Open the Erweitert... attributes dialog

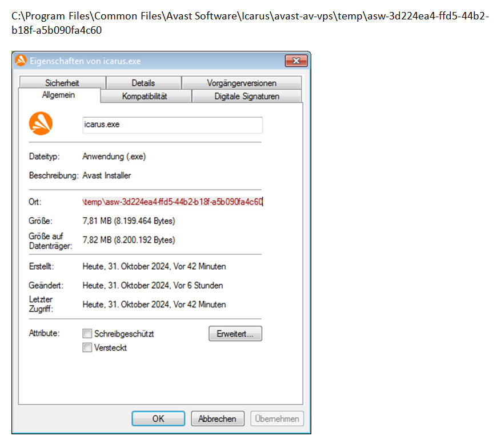point(235,334)
